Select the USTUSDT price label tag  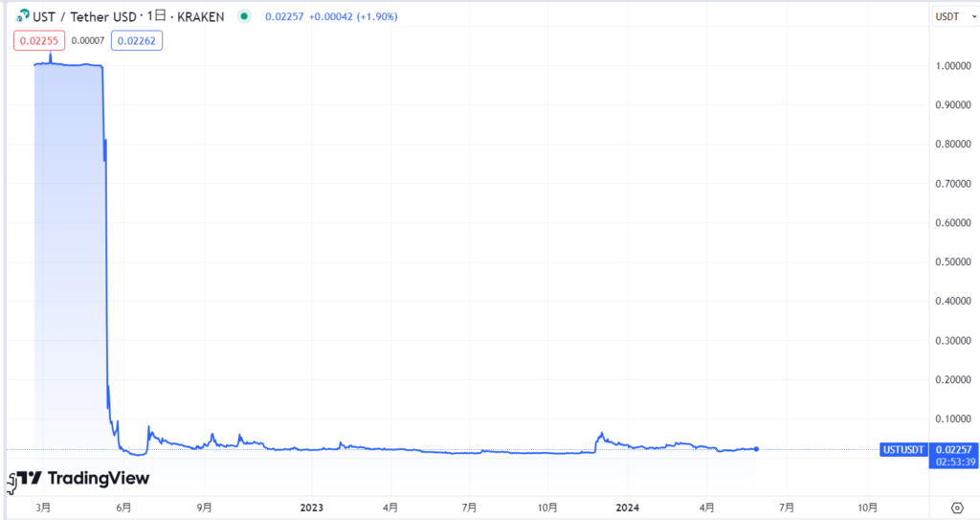903,449
